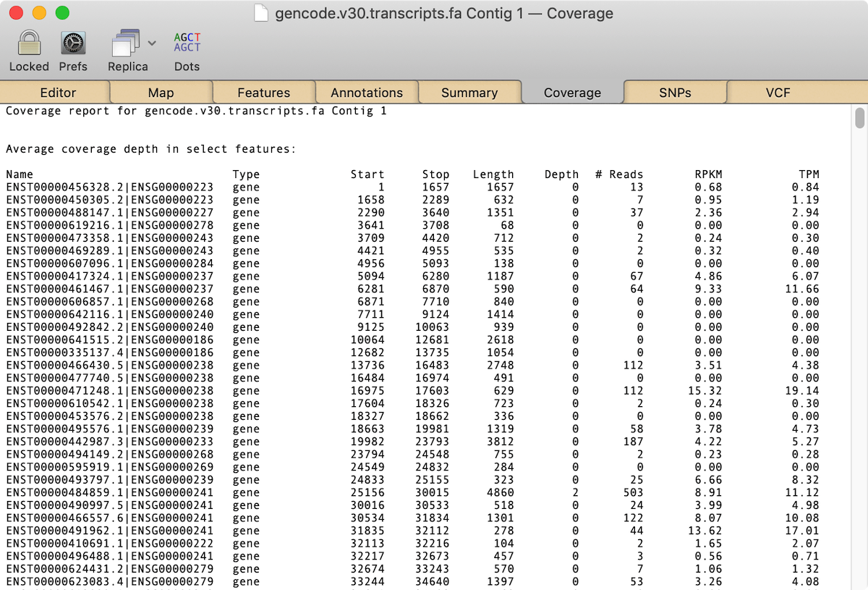This screenshot has height=590, width=868.
Task: Select the Coverage tab
Action: click(572, 93)
